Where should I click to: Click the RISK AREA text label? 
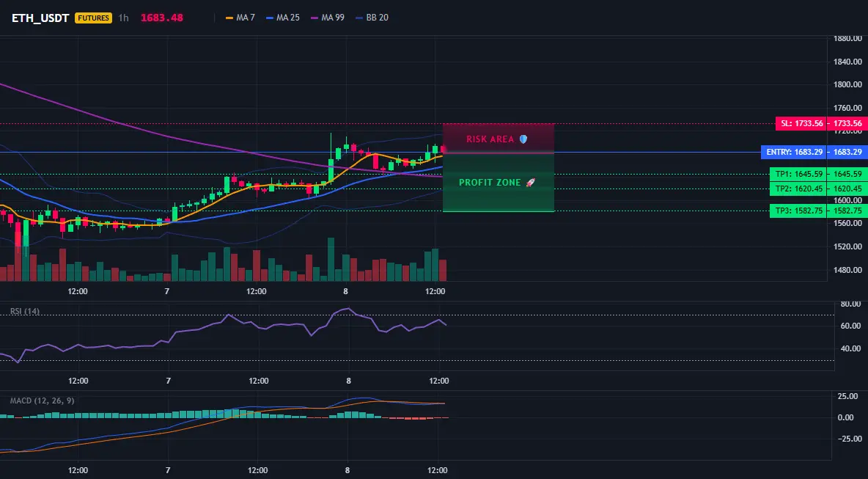coord(490,139)
